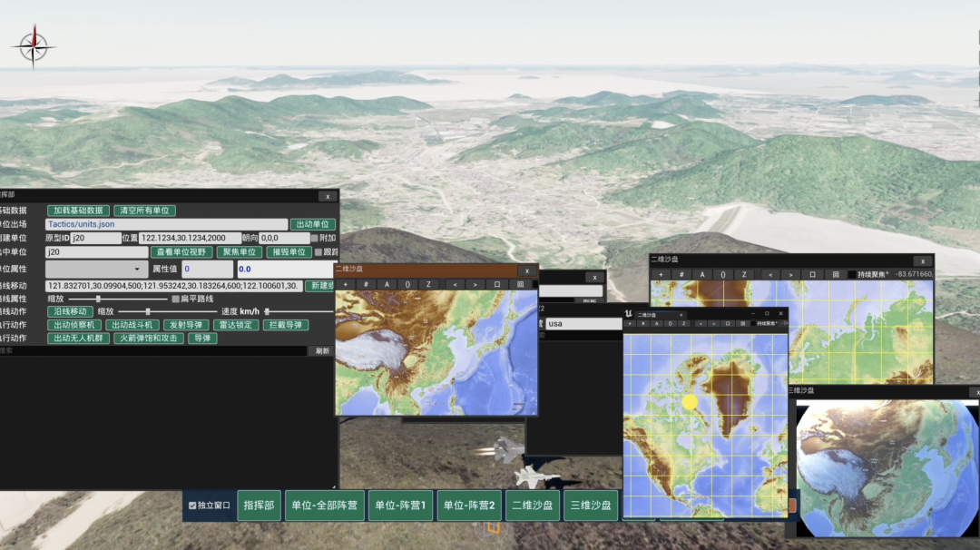Image resolution: width=980 pixels, height=550 pixels.
Task: Click the 回 icon in brown-titled 二维沙盘 toolbar
Action: point(520,284)
